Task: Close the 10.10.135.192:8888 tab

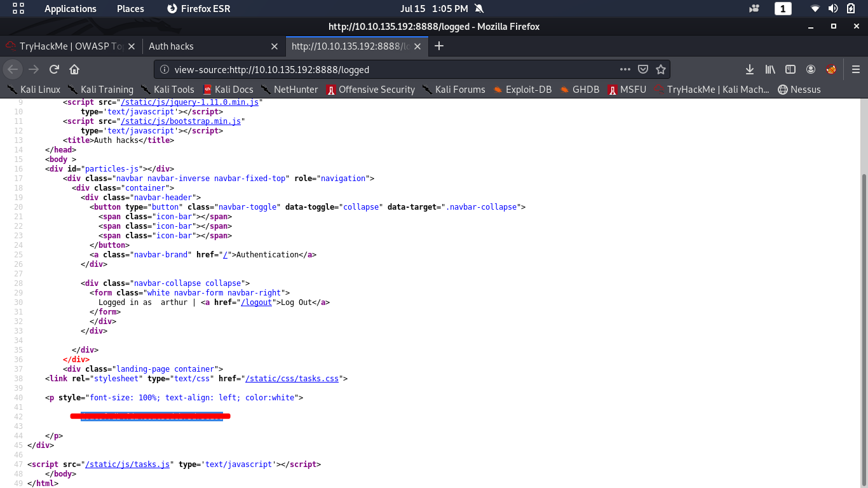Action: [x=417, y=46]
